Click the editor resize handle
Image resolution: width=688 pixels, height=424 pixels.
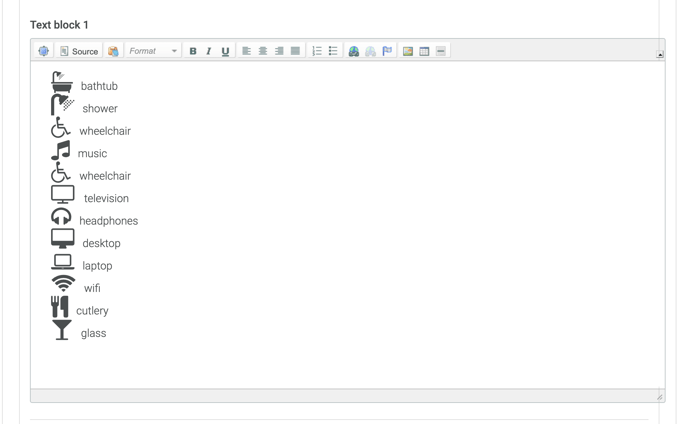pyautogui.click(x=659, y=397)
